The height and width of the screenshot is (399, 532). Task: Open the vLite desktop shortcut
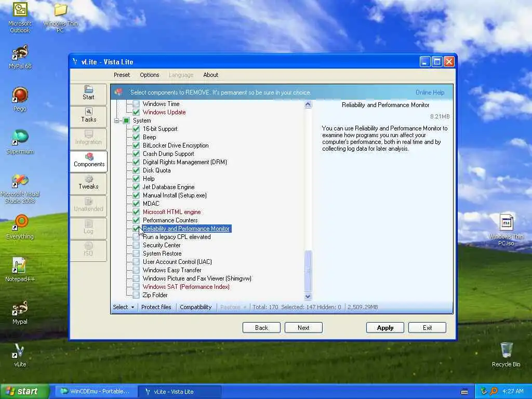pos(20,355)
